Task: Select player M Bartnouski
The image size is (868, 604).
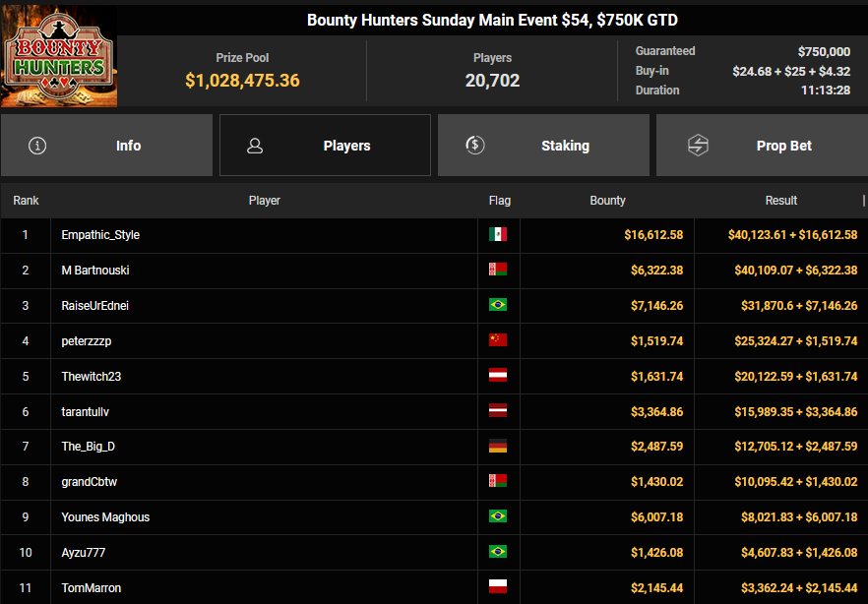Action: 95,271
